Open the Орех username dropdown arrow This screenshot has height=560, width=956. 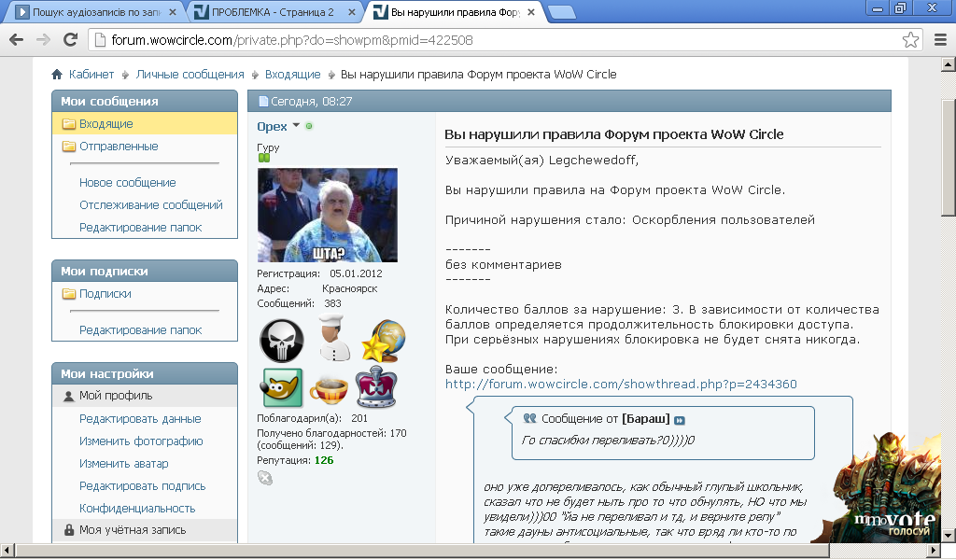(296, 125)
